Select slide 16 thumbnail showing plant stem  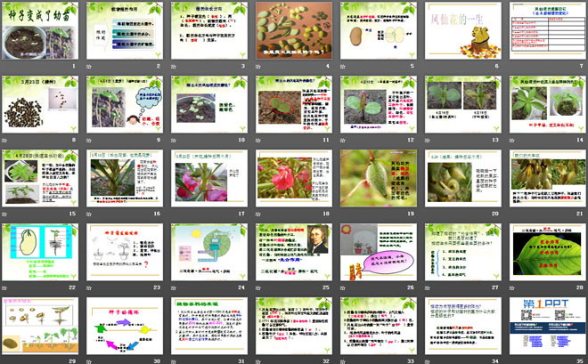[125, 178]
